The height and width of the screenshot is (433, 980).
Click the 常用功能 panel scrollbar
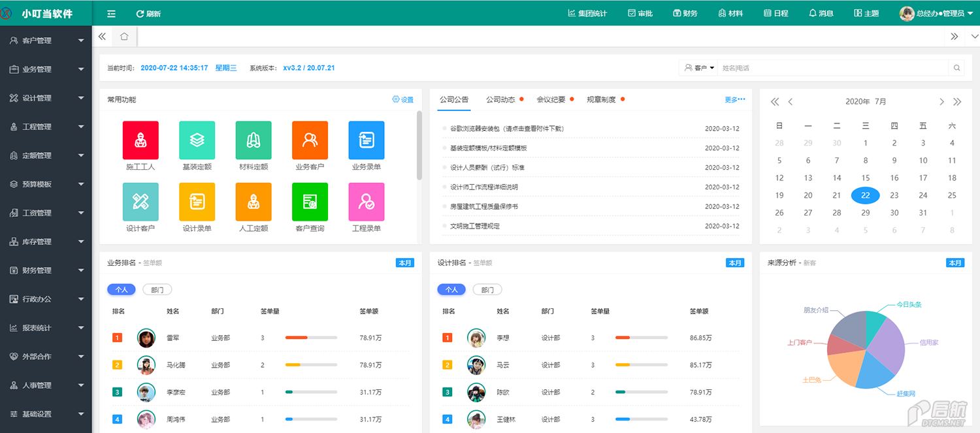(x=419, y=145)
